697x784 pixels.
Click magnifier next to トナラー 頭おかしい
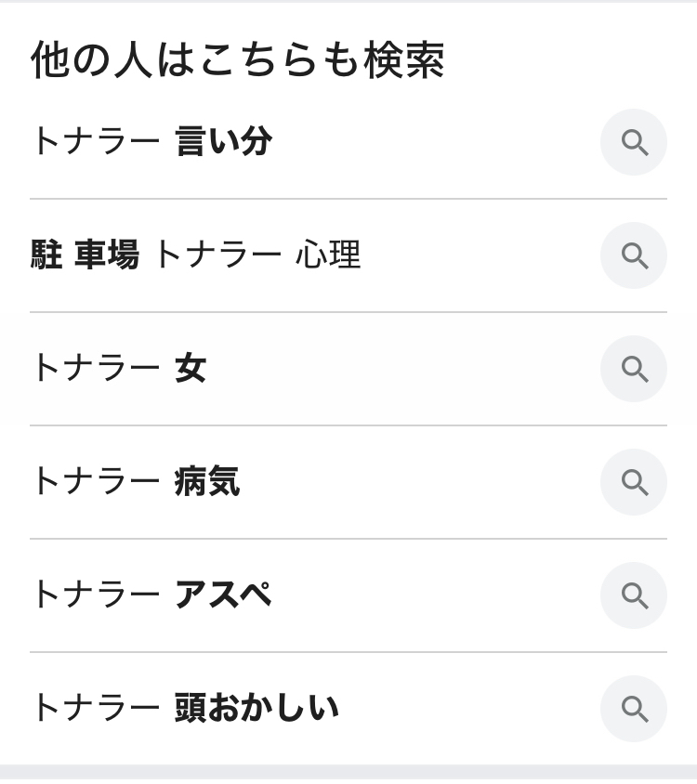click(634, 709)
